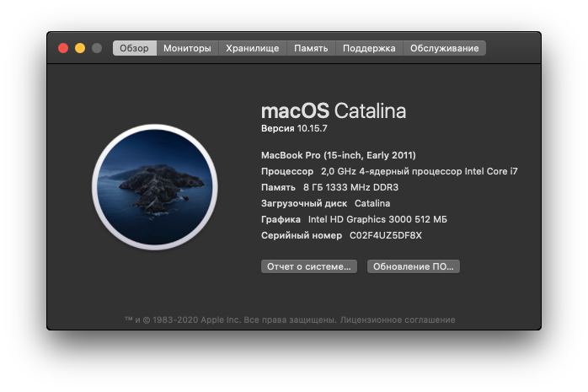The image size is (588, 392).
Task: Click the Графика label
Action: [x=281, y=219]
